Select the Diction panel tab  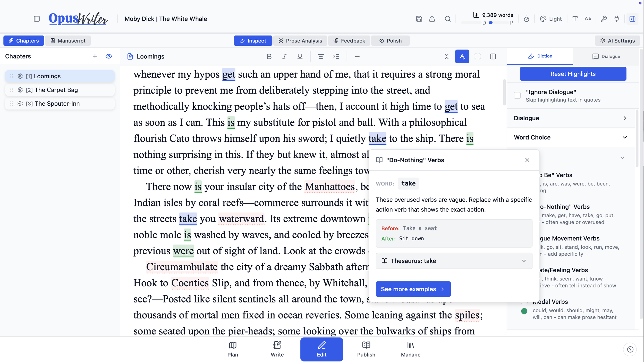tap(540, 56)
